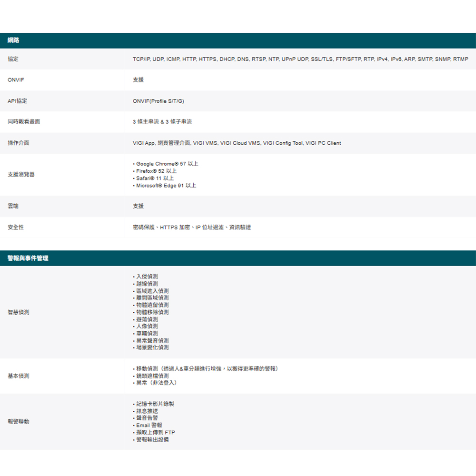Click the VIGI App operation interface text
Viewport: 476px width, 476px height.
[237, 143]
